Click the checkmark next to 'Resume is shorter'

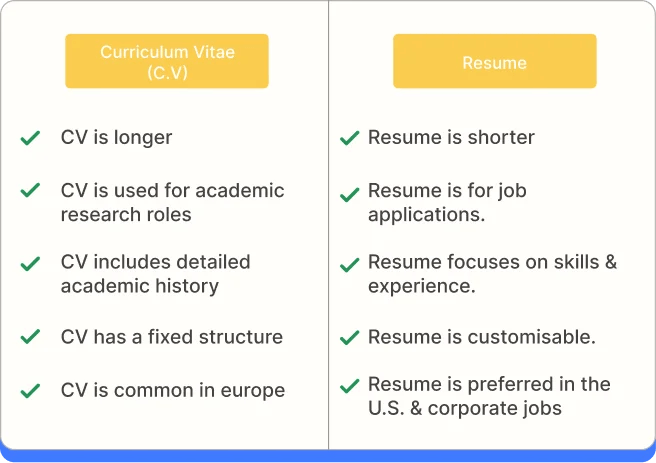point(349,138)
